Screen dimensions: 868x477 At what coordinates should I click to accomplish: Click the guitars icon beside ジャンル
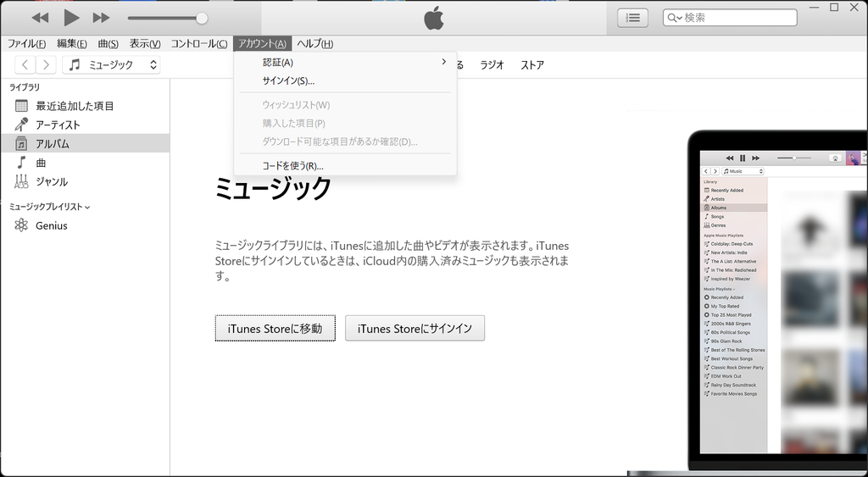(21, 181)
